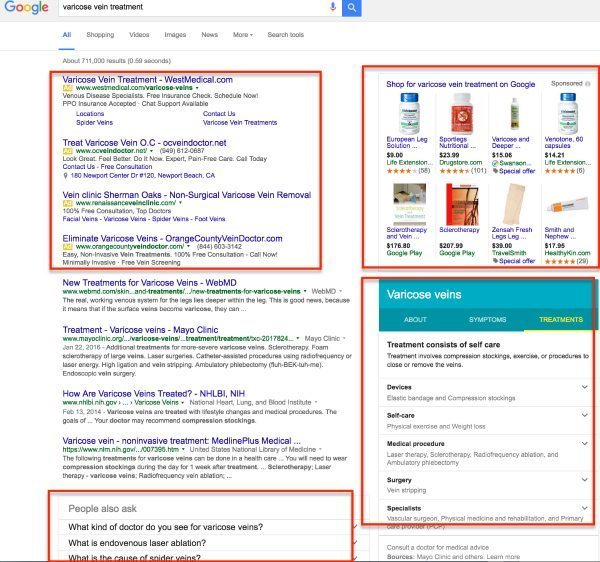Click the Google logo
The width and height of the screenshot is (600, 562).
tap(26, 7)
